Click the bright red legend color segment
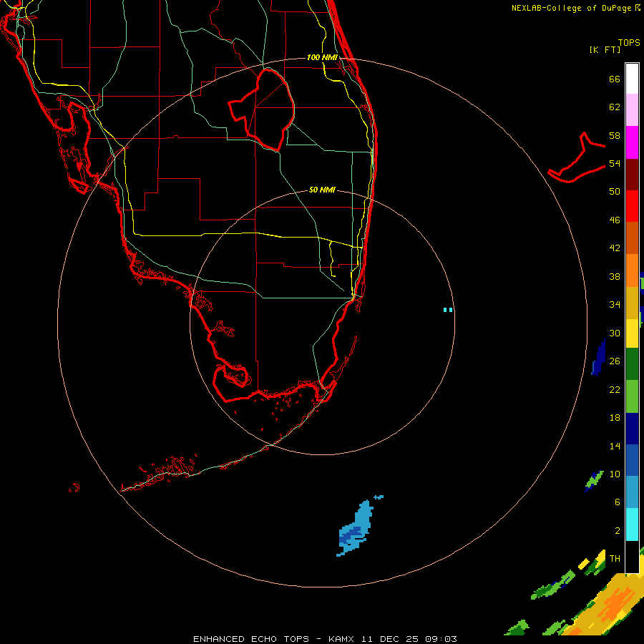This screenshot has height=644, width=644. [632, 206]
